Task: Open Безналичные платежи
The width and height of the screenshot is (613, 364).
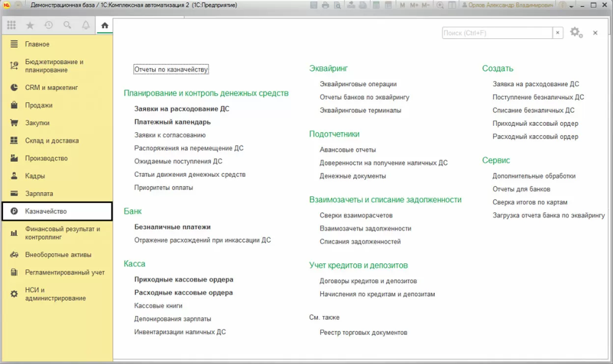Action: coord(172,227)
